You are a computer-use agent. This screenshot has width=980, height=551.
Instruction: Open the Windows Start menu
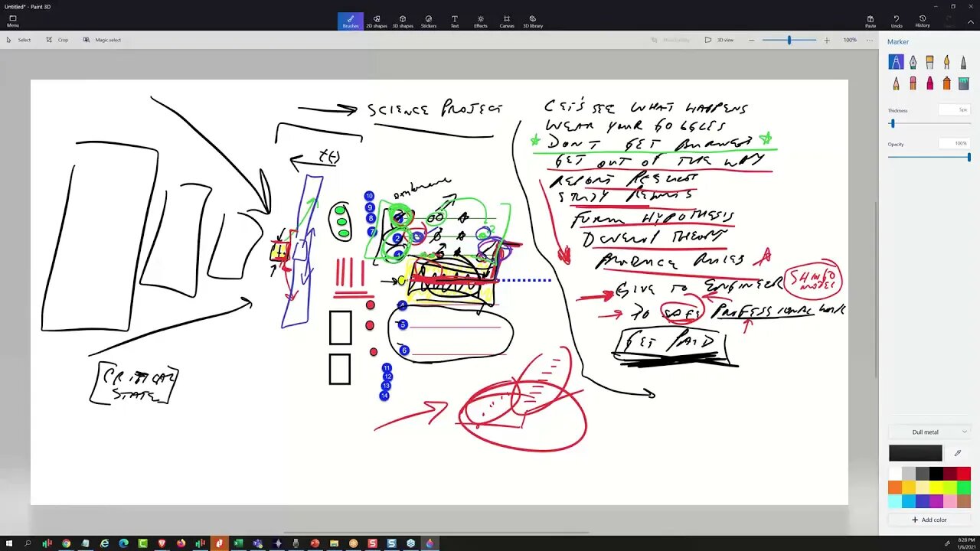8,543
